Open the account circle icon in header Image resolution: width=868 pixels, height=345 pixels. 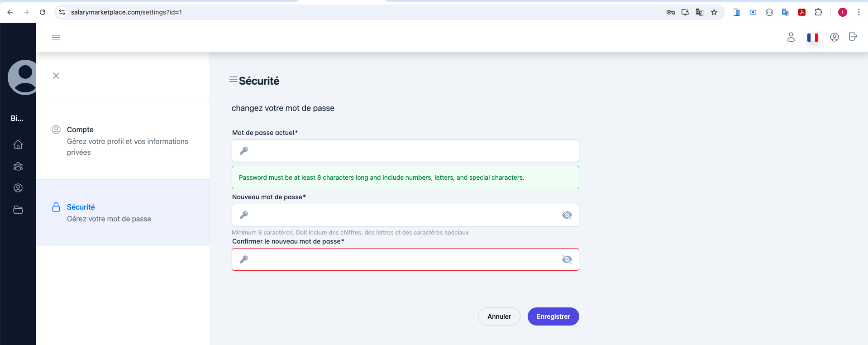(834, 37)
